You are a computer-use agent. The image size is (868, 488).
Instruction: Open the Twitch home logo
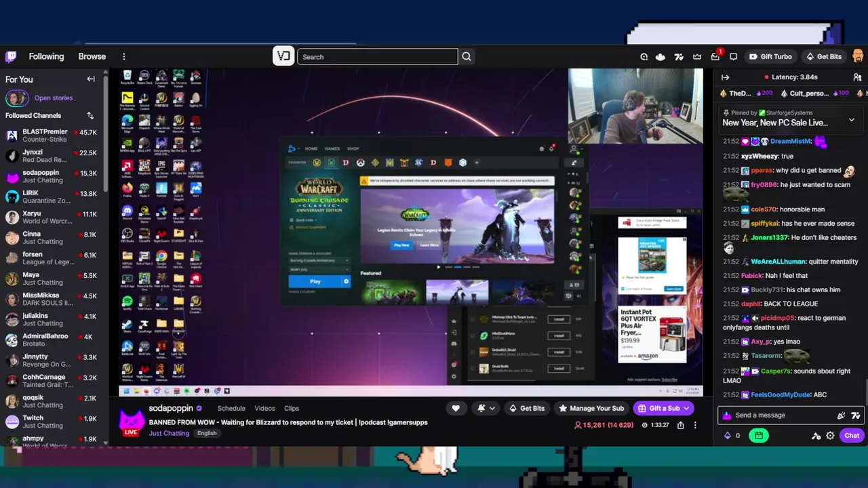pos(11,57)
